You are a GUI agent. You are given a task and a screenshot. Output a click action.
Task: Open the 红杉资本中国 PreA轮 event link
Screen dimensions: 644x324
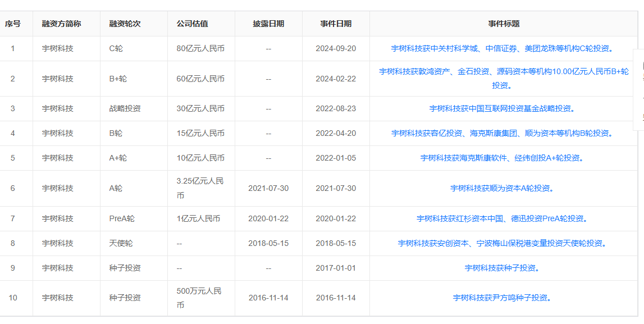pyautogui.click(x=504, y=218)
